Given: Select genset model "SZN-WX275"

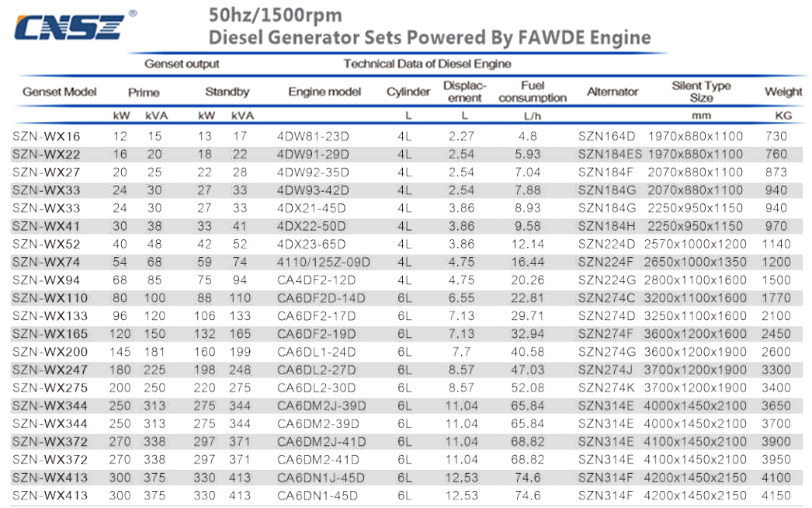Looking at the screenshot, I should click(x=50, y=388).
